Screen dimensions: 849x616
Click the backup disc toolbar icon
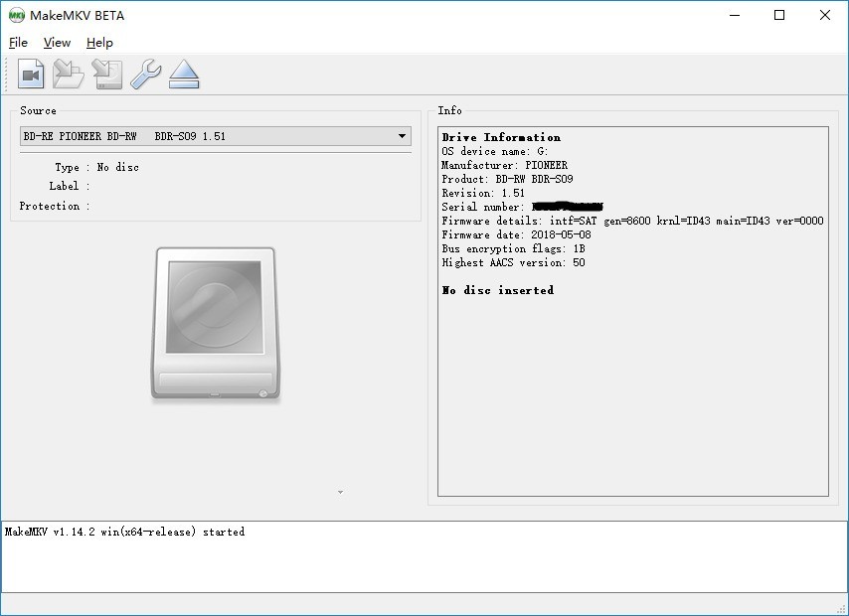pos(107,75)
